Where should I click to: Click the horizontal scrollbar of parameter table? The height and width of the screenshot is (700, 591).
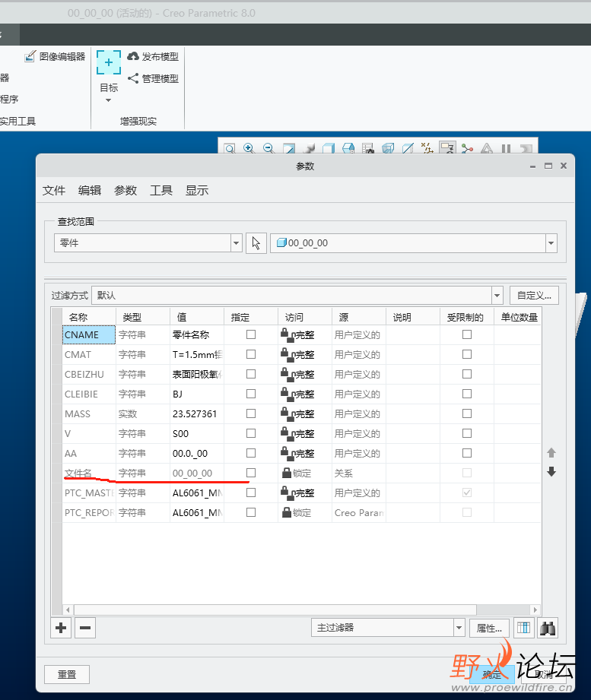(275, 610)
